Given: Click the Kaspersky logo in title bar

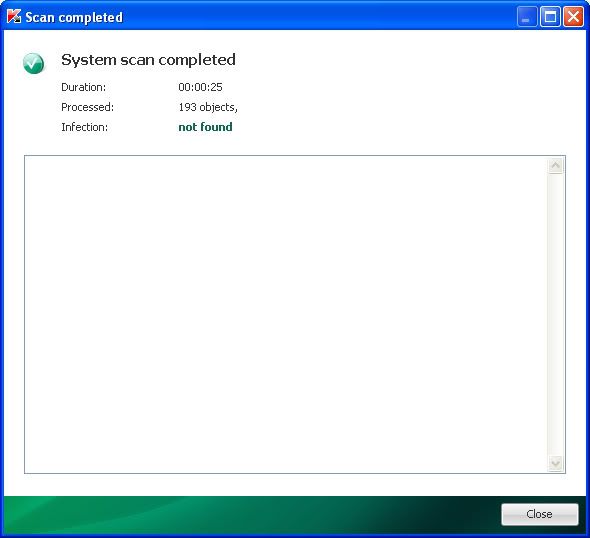Looking at the screenshot, I should [x=14, y=16].
